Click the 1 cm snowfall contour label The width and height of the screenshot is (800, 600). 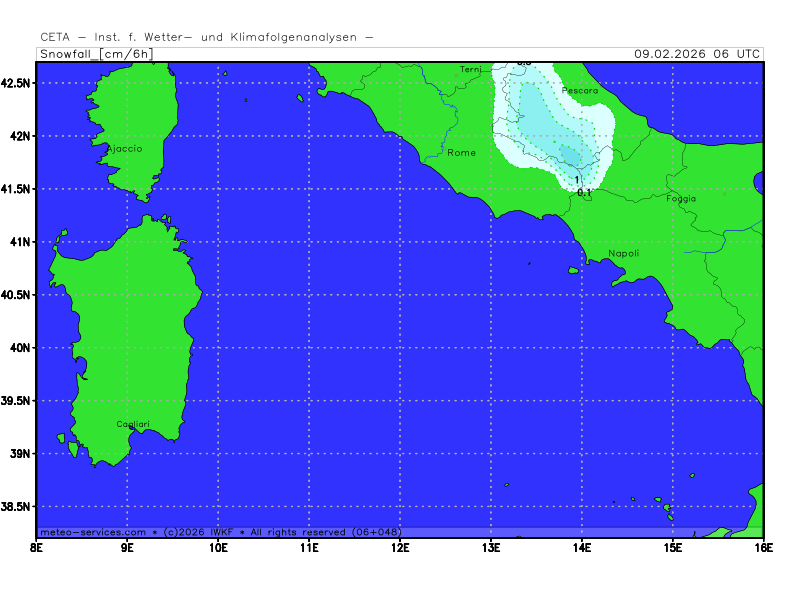tap(577, 180)
